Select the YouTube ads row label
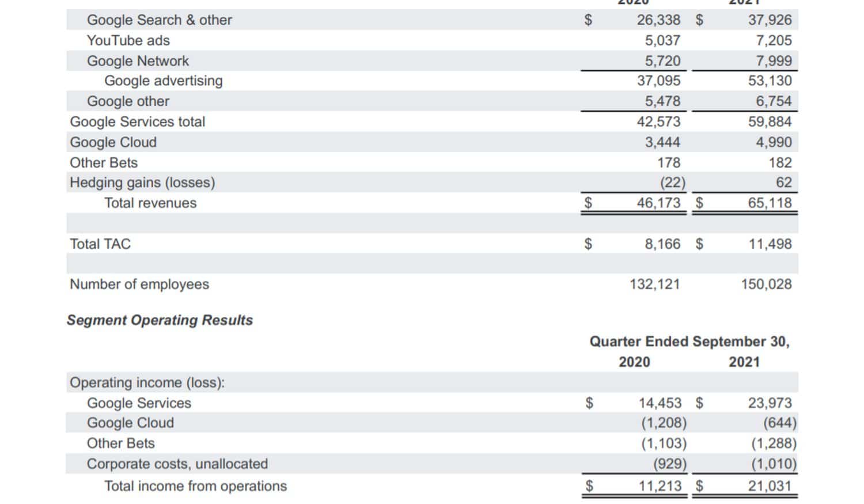The width and height of the screenshot is (864, 504). click(x=128, y=40)
